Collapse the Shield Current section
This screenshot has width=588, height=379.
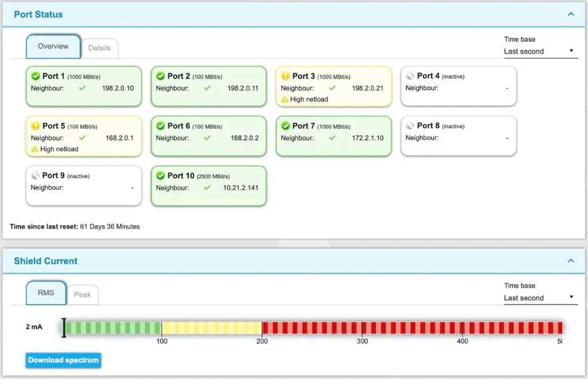pos(570,261)
